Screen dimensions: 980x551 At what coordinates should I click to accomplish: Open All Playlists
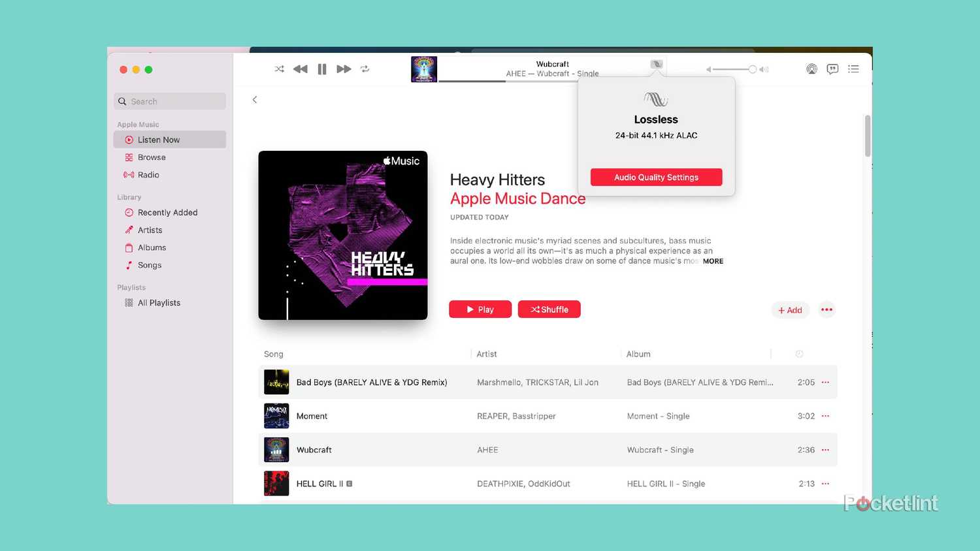(159, 302)
